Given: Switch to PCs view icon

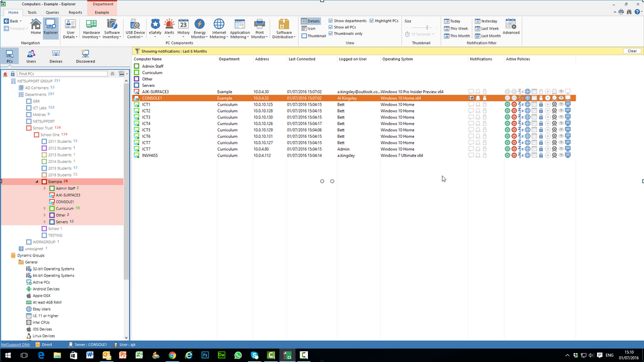Looking at the screenshot, I should tap(10, 56).
